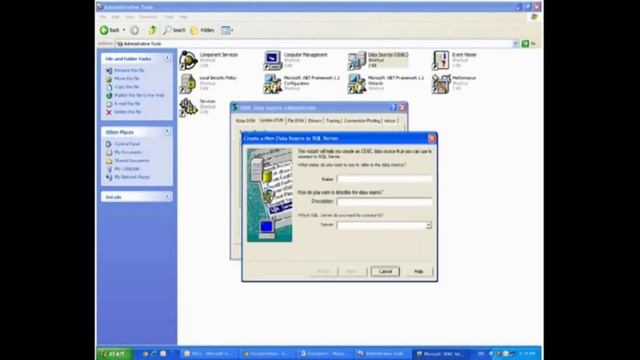Switch to Administrative Tools taskbar button

(x=381, y=353)
